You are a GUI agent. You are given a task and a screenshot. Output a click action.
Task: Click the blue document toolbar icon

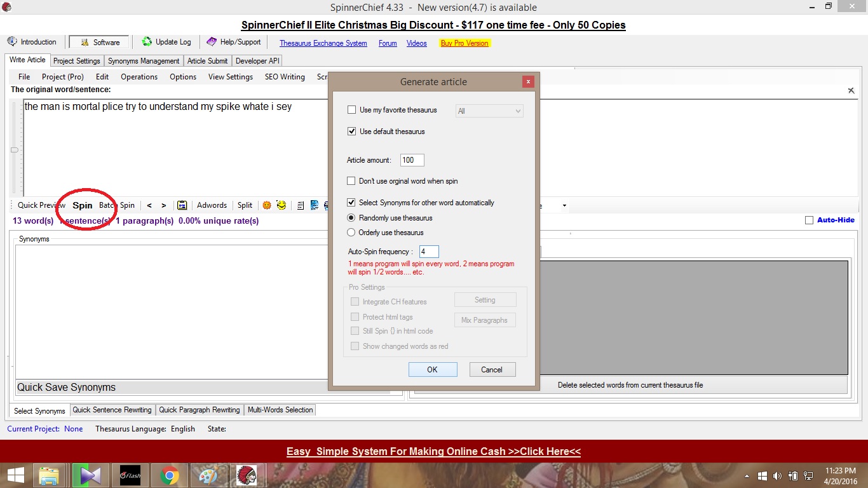(x=314, y=205)
